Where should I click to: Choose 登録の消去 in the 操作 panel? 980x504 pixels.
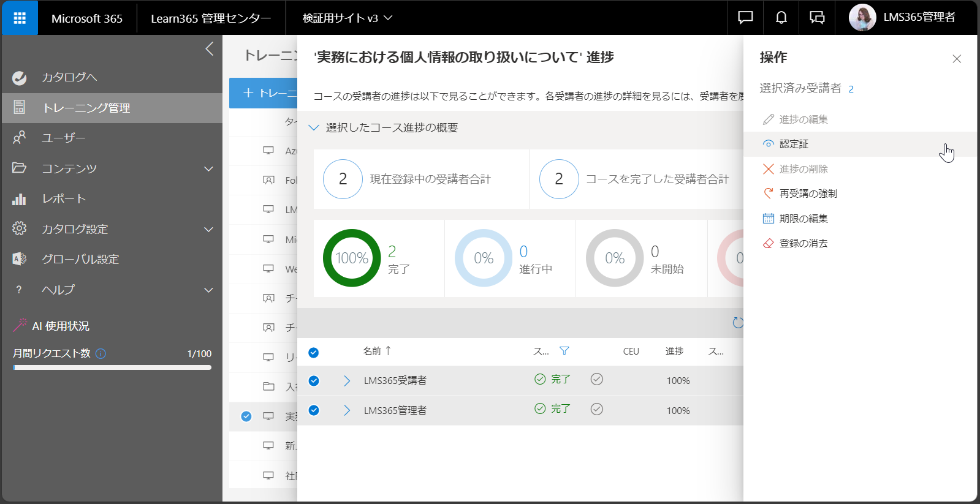coord(860,243)
